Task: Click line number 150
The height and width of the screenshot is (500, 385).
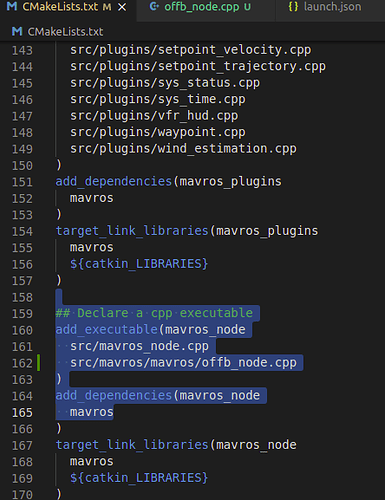Action: click(x=22, y=166)
